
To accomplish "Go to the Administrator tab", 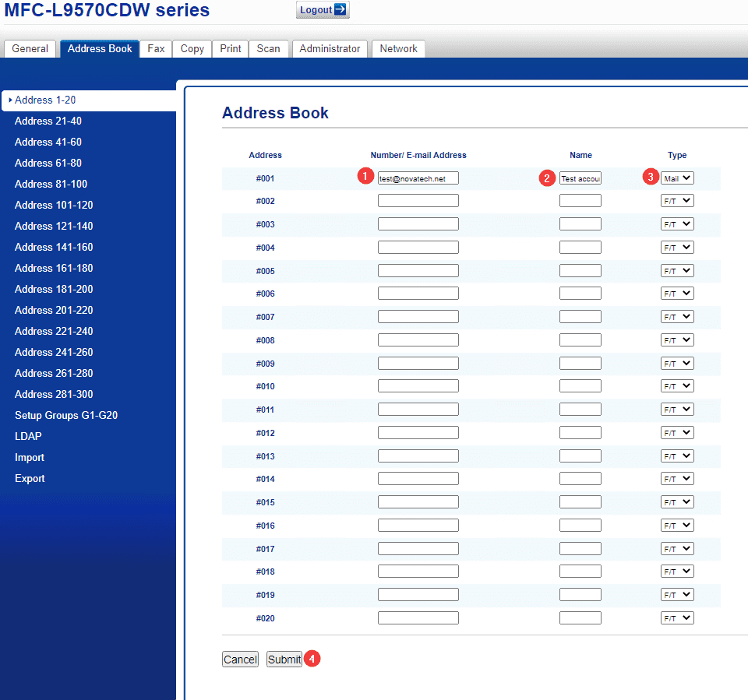I will (330, 48).
